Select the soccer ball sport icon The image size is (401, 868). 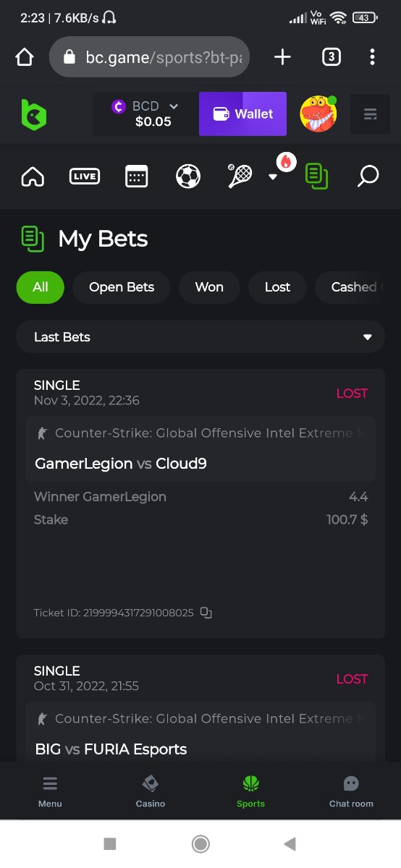tap(188, 176)
